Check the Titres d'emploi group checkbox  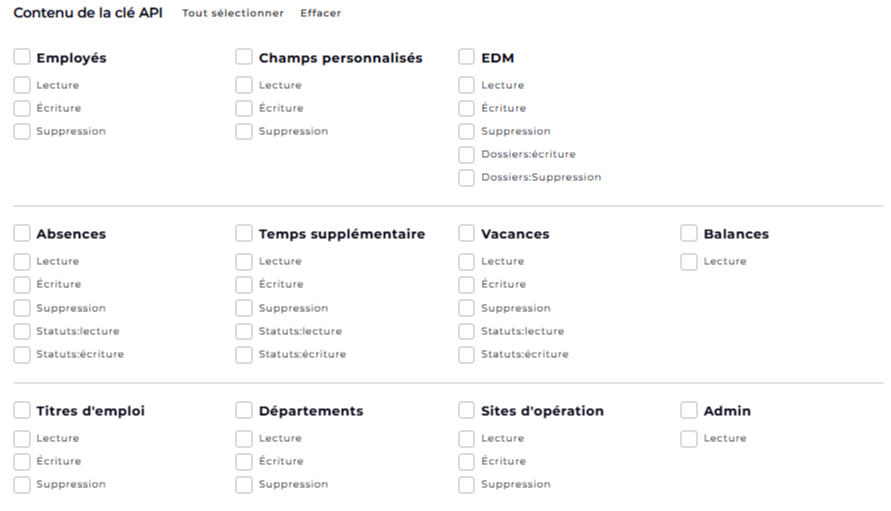coord(22,410)
